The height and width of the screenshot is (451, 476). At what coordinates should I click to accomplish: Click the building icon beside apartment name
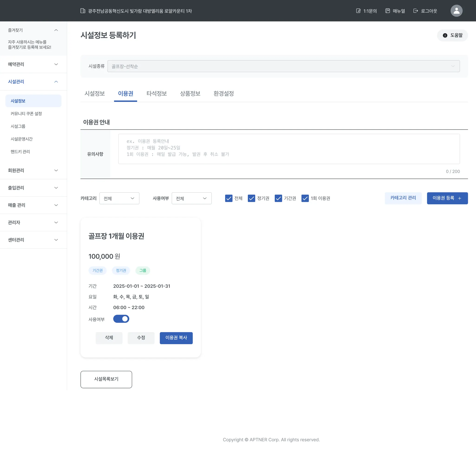pyautogui.click(x=83, y=11)
